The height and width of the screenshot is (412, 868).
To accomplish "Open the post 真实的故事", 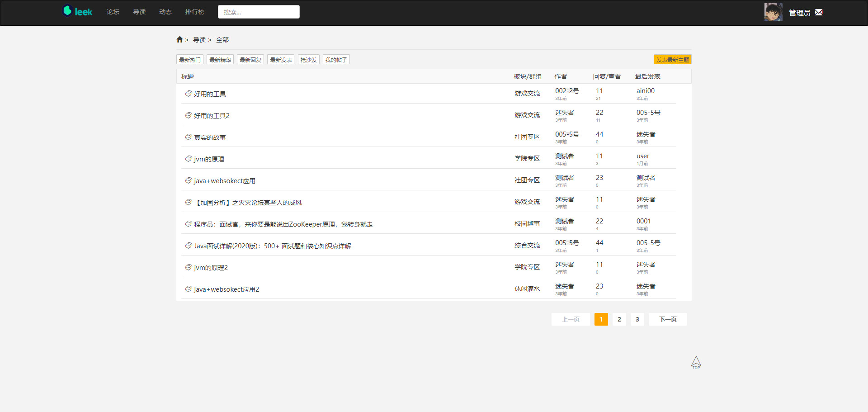I will click(210, 137).
